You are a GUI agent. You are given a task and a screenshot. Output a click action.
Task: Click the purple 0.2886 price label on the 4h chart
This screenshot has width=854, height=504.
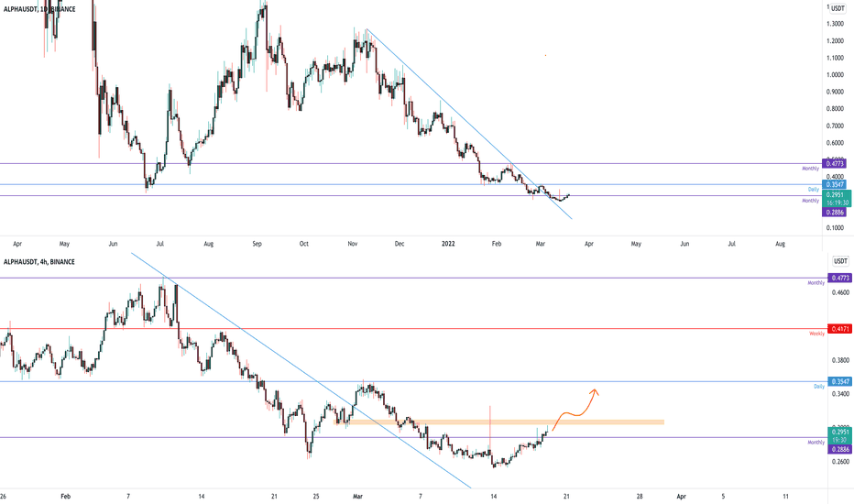839,450
